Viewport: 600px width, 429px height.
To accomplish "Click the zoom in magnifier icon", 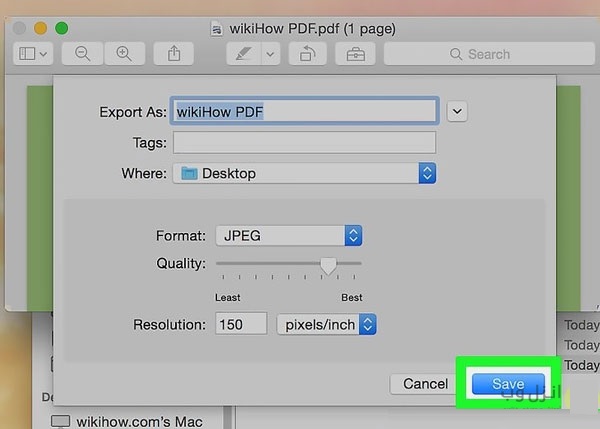I will click(x=124, y=54).
